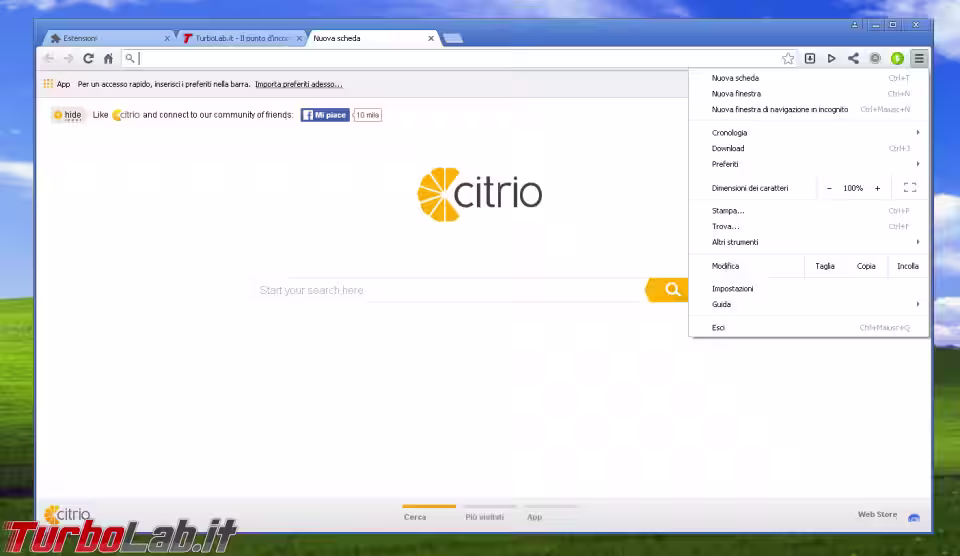Image resolution: width=960 pixels, height=556 pixels.
Task: Decrease zoom with the minus button
Action: 829,188
